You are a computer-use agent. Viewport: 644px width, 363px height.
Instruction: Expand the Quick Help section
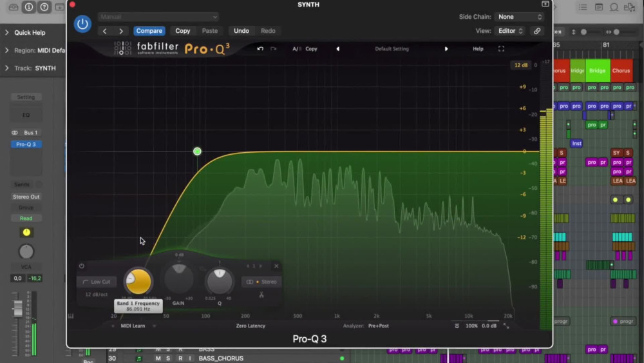tap(6, 32)
